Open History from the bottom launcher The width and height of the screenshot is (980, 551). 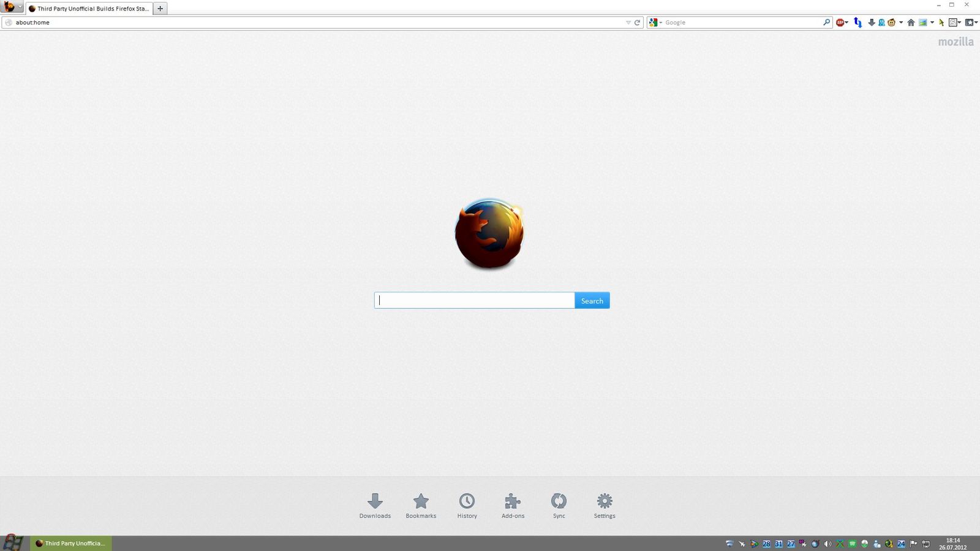(467, 506)
